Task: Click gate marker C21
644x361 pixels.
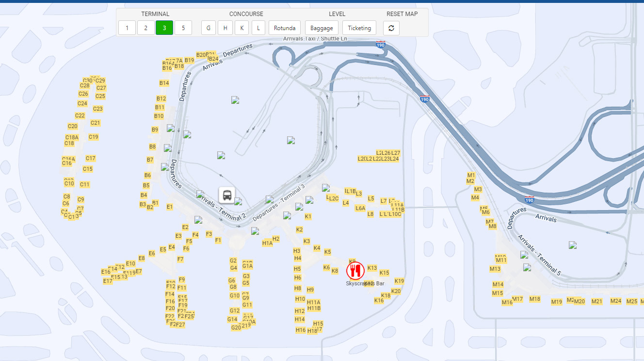Action: tap(95, 123)
